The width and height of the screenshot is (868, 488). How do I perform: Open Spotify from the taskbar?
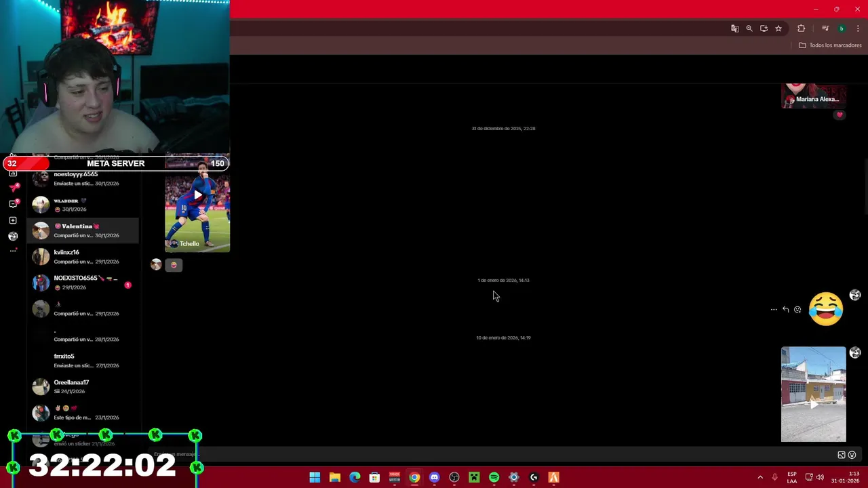point(494,477)
